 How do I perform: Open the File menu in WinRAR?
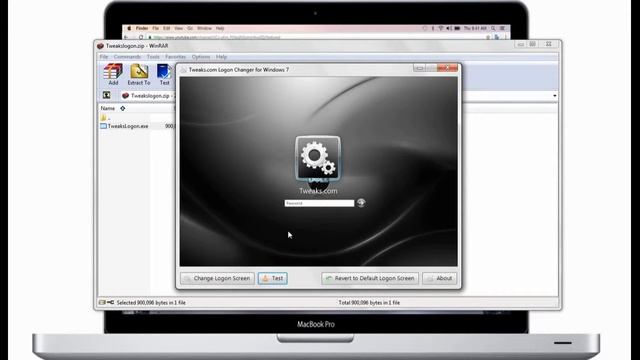coord(104,57)
